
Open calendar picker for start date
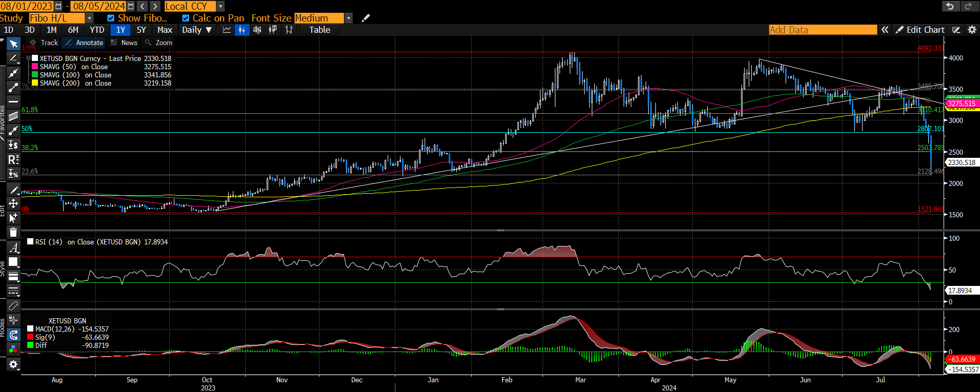pyautogui.click(x=58, y=6)
